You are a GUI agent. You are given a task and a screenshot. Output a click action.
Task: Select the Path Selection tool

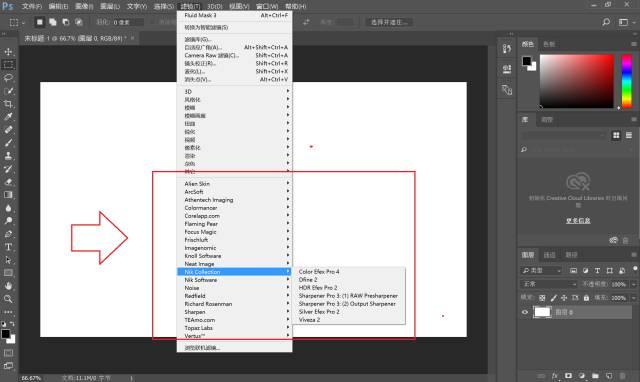point(8,260)
